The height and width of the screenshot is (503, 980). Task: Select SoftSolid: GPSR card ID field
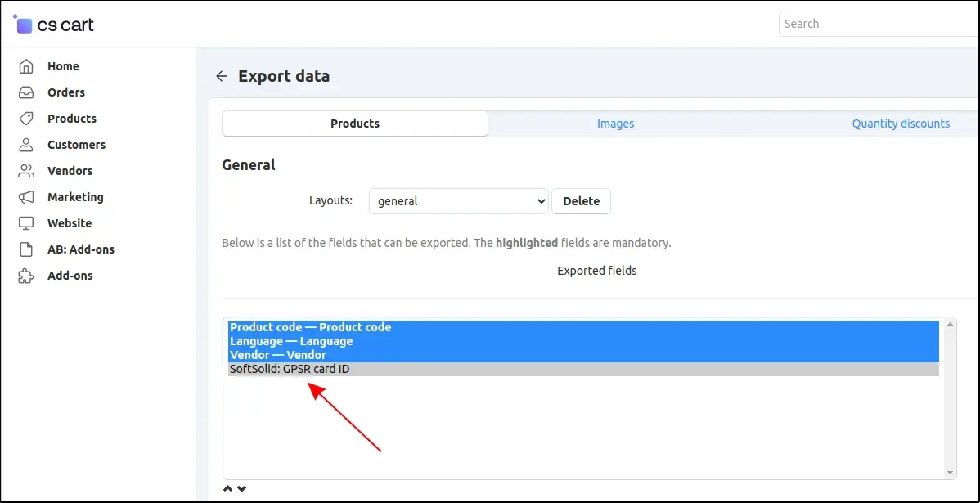pyautogui.click(x=584, y=370)
